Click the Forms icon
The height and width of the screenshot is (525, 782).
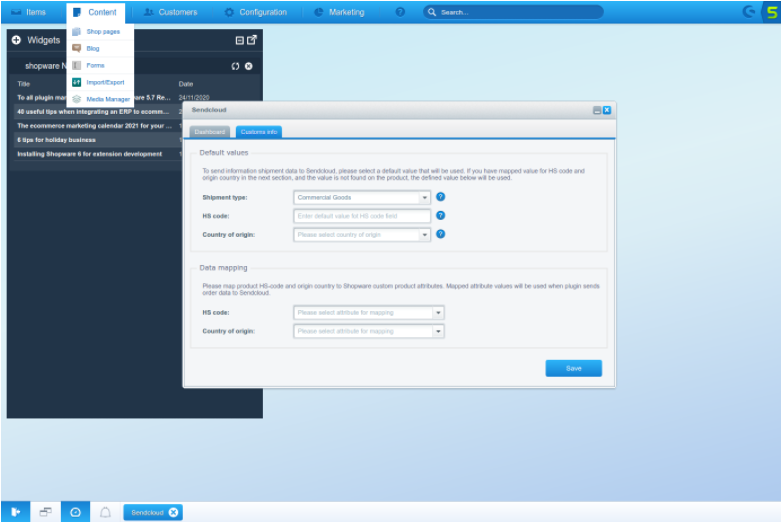point(76,65)
